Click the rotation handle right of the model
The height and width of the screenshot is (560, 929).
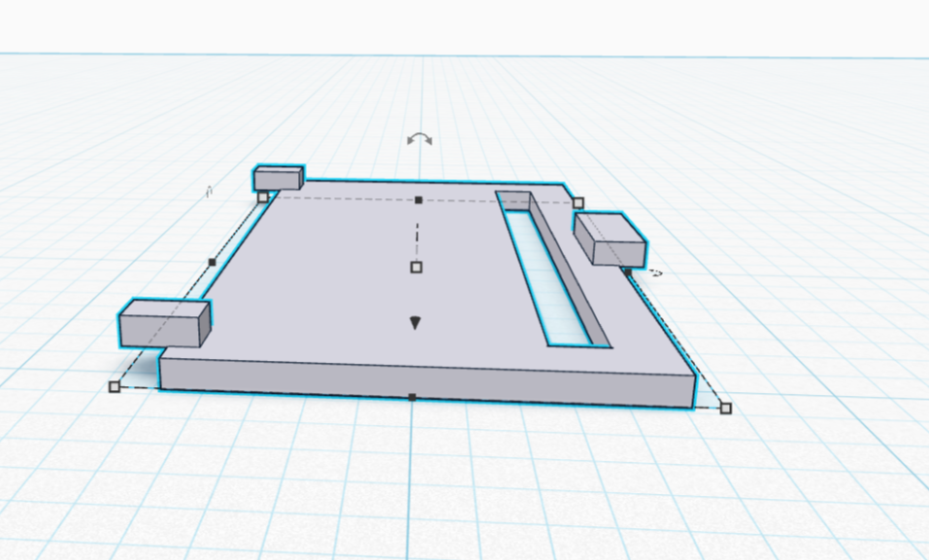[656, 274]
